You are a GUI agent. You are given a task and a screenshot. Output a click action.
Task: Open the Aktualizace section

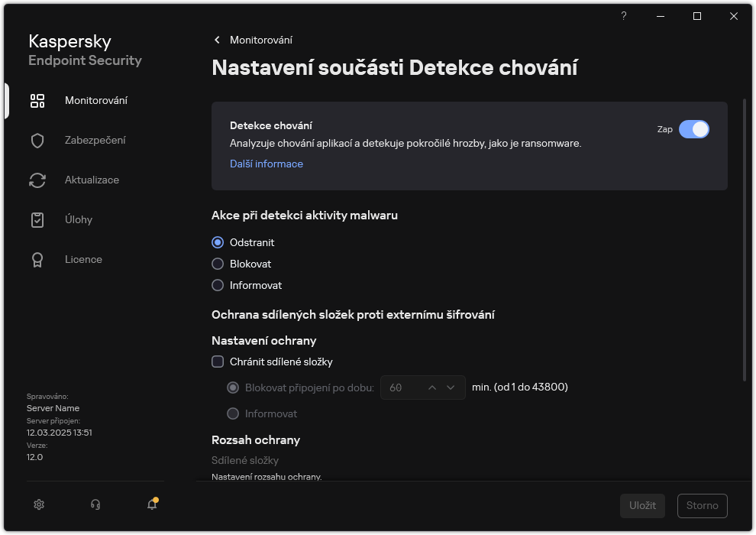tap(91, 180)
